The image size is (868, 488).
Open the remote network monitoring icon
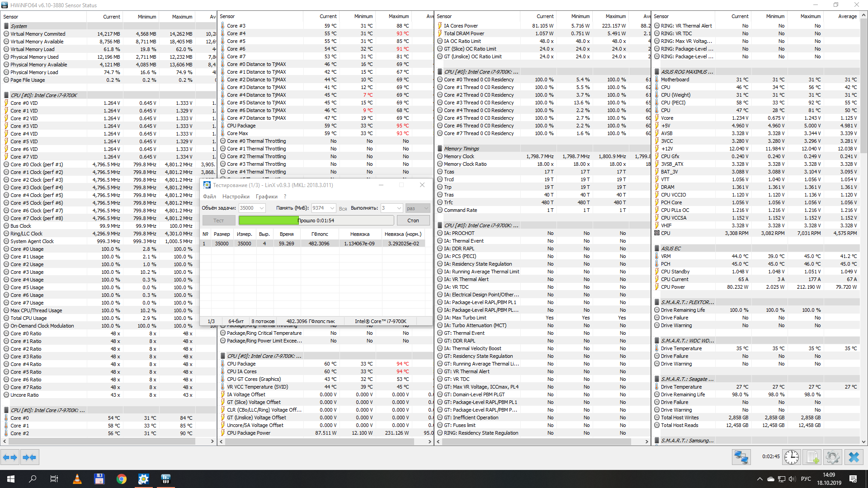pos(741,457)
